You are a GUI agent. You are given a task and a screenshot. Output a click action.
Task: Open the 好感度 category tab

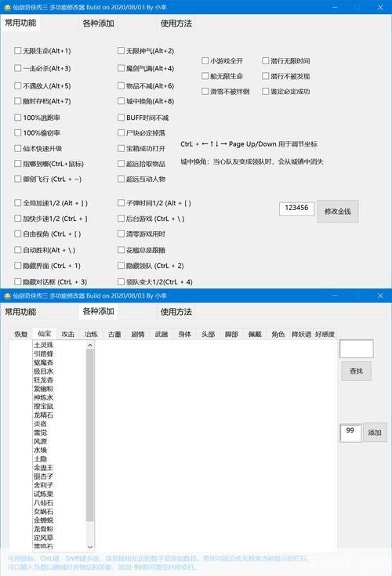325,335
